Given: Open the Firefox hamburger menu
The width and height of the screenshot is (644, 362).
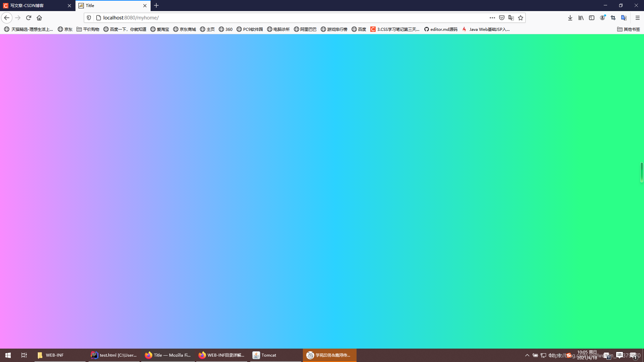Looking at the screenshot, I should click(x=638, y=18).
